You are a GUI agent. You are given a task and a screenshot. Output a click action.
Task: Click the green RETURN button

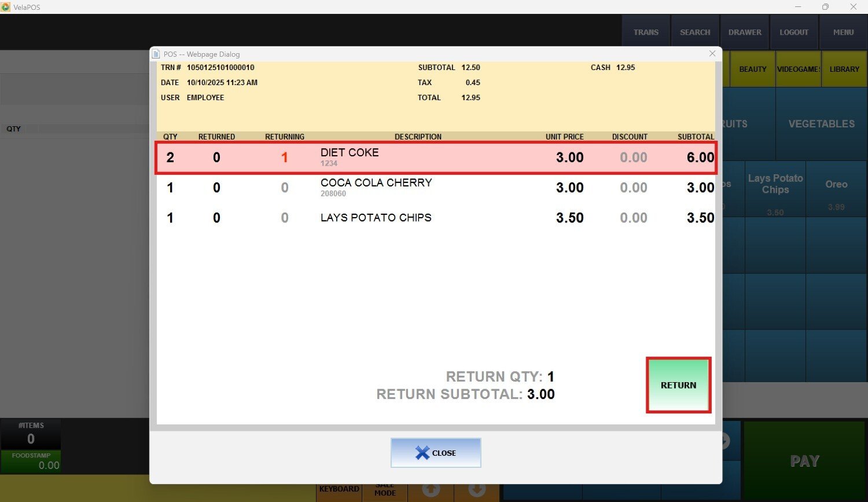pos(678,385)
